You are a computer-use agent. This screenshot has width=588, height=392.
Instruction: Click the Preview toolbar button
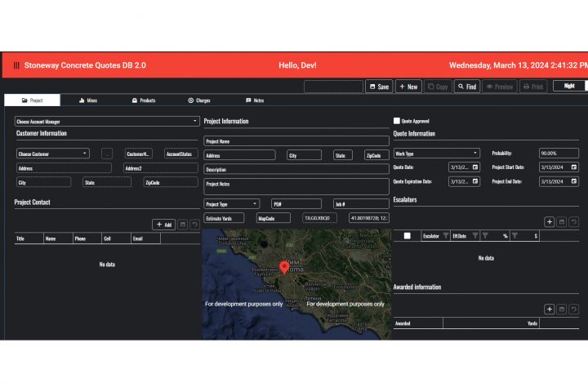pos(500,87)
